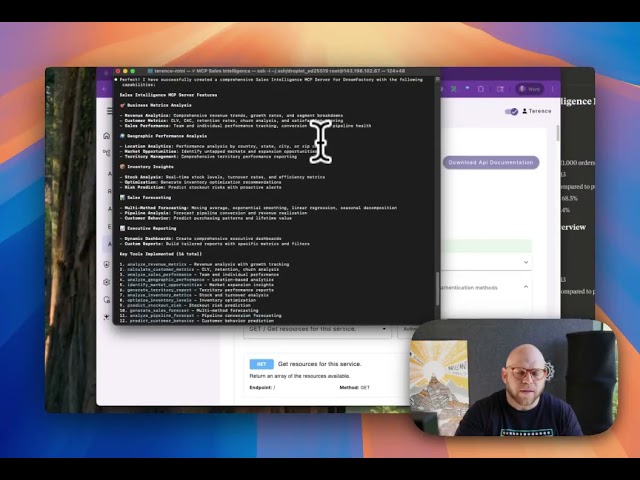Viewport: 640px width, 480px height.
Task: Click the Work profile pill in the browser toolbar
Action: coord(530,89)
